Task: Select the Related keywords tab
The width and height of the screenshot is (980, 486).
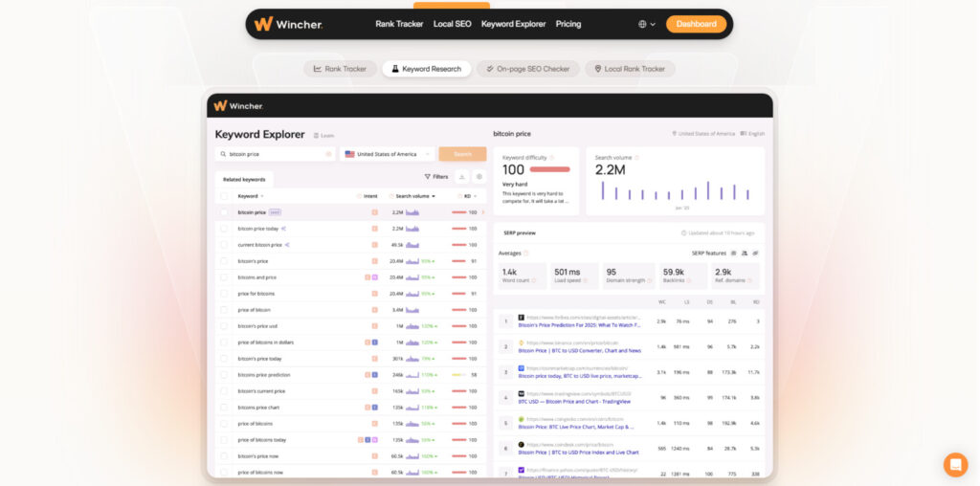Action: click(244, 179)
